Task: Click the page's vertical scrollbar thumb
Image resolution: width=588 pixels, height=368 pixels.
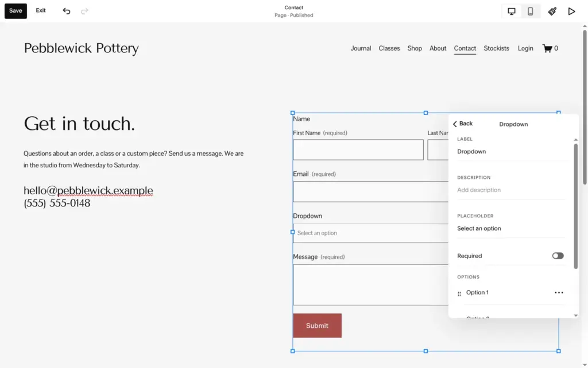Action: (585, 106)
